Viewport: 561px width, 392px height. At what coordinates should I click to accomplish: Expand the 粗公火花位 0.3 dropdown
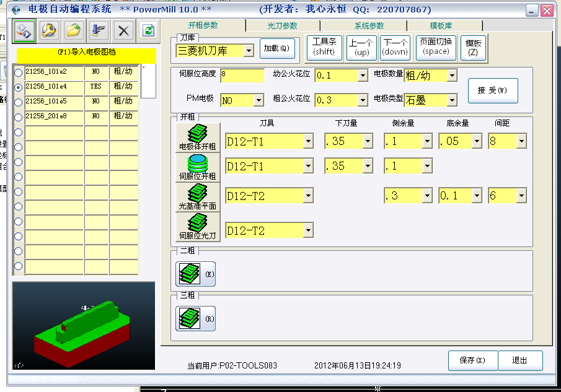[363, 100]
